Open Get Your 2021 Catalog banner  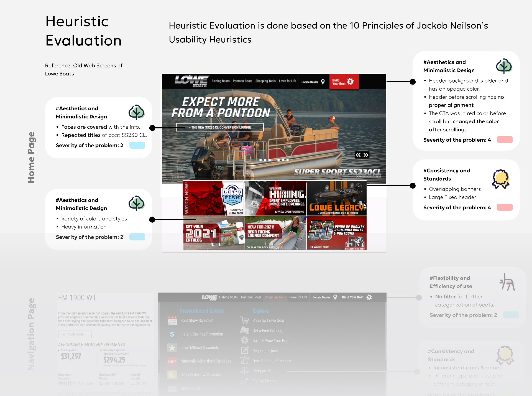pos(214,233)
